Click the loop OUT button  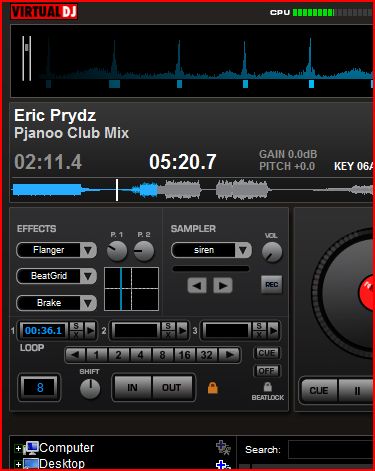coord(172,388)
